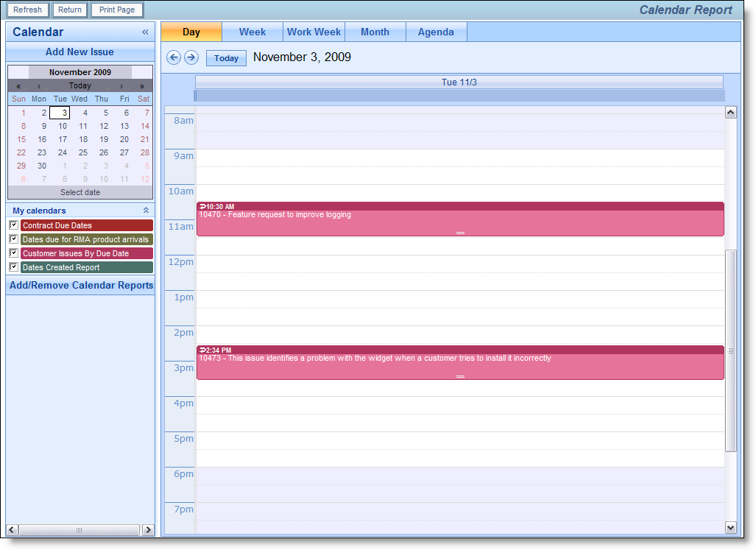
Task: Click the vertical scrollbar down arrow
Action: tap(731, 527)
